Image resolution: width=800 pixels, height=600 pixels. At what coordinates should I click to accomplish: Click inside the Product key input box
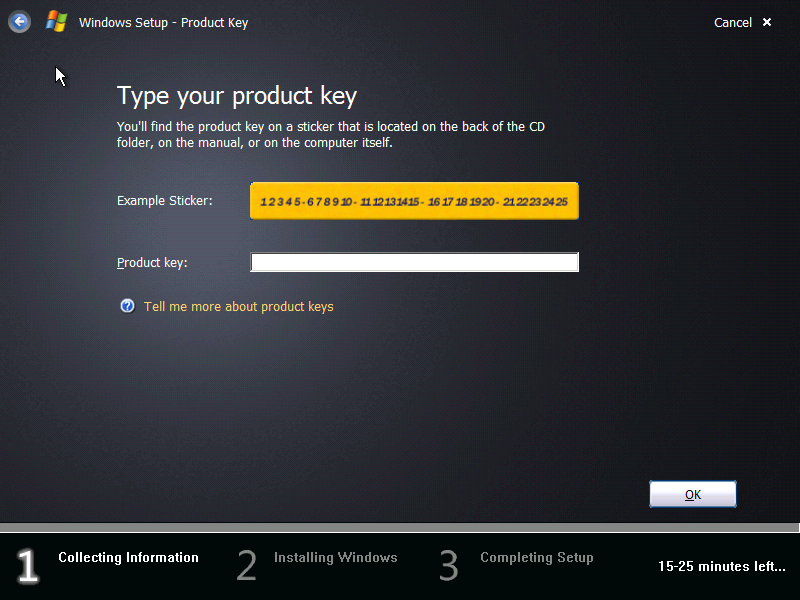(x=414, y=262)
